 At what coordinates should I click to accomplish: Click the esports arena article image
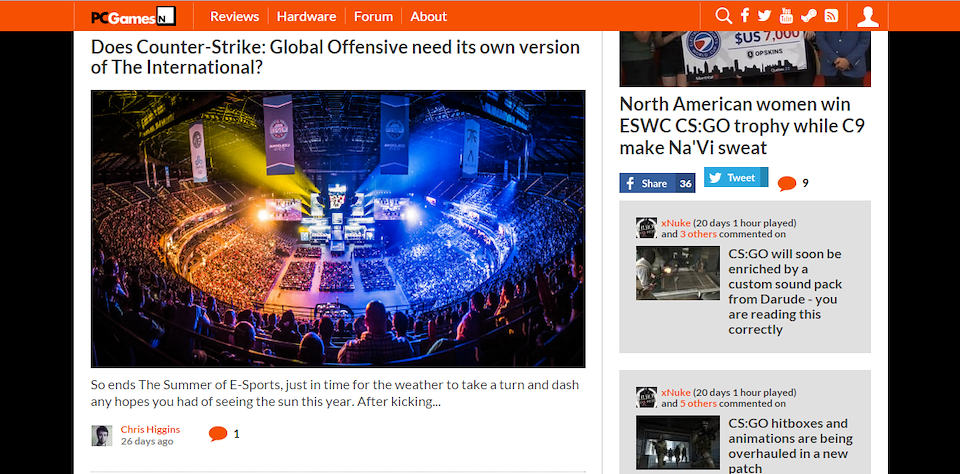[x=338, y=229]
